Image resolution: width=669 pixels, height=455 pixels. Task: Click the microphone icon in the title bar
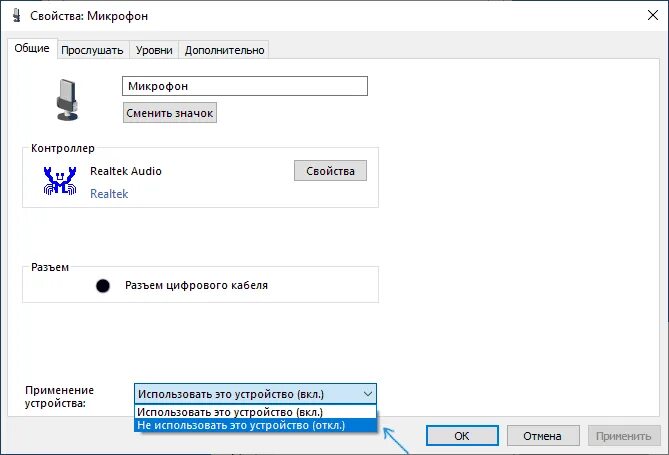coord(17,15)
